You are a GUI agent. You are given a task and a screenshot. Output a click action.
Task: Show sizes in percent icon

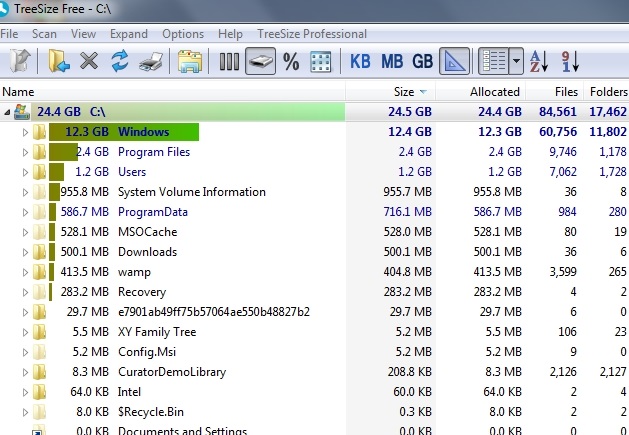[x=291, y=62]
